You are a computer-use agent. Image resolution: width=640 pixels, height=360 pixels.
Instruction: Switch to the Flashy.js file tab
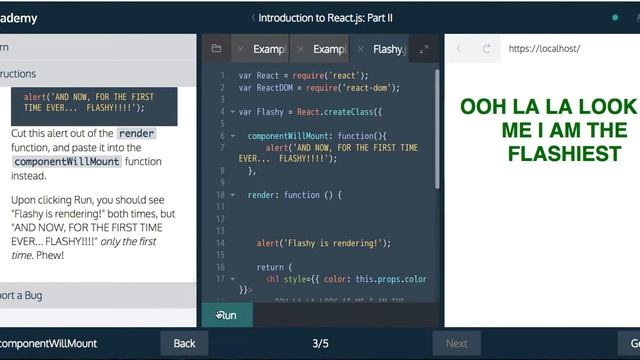coord(389,49)
